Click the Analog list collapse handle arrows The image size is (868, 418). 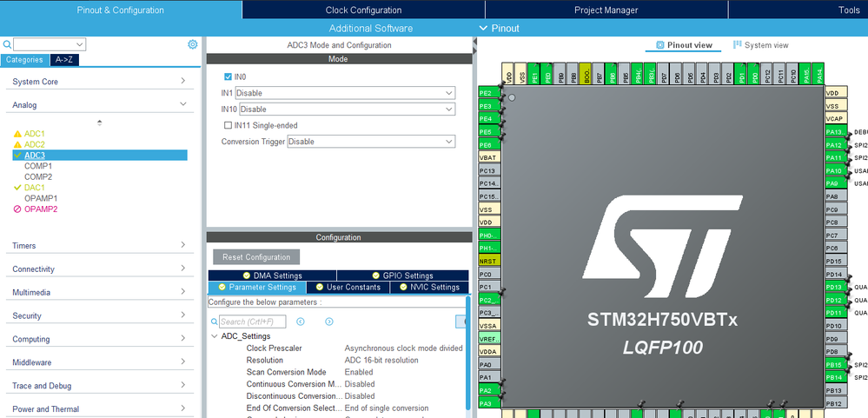(100, 123)
